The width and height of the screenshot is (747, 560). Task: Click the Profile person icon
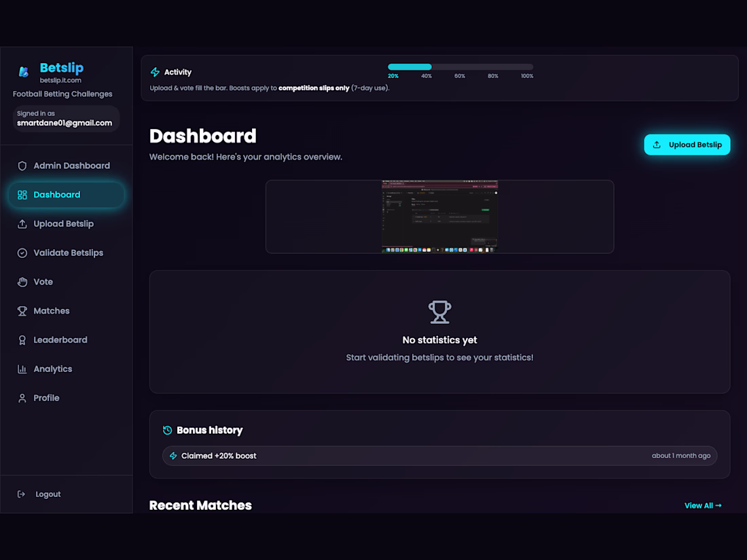coord(22,398)
